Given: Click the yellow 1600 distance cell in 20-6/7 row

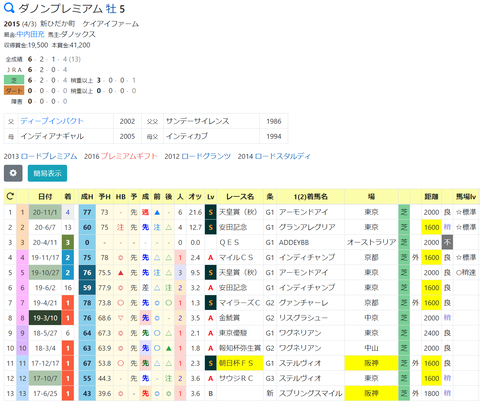Looking at the screenshot, I should pos(431,227).
